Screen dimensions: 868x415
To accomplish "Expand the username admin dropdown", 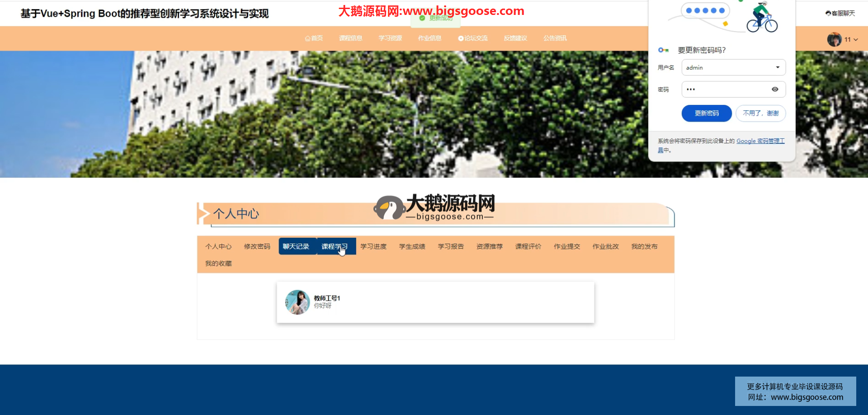I will tap(778, 67).
